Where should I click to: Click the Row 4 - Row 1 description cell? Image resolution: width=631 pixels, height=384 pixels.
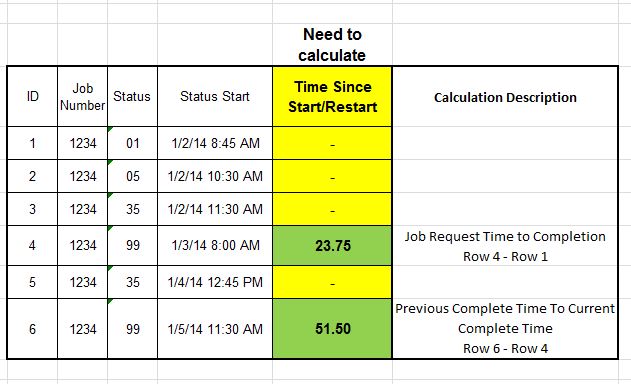505,246
